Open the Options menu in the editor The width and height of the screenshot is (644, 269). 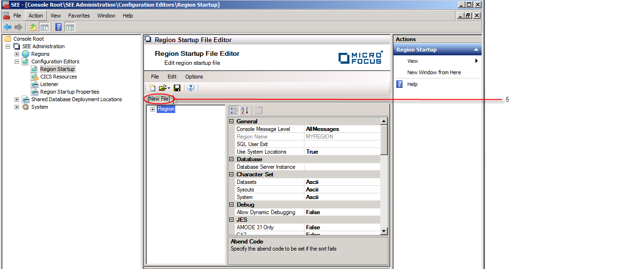(x=194, y=77)
